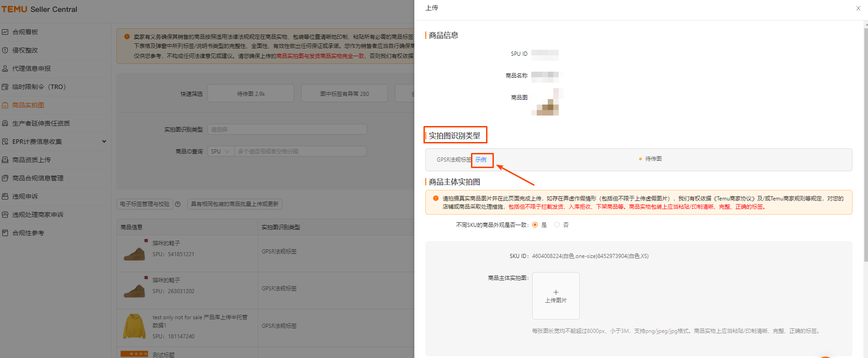Close the 上传 panel with X
868x358 pixels.
pos(858,8)
